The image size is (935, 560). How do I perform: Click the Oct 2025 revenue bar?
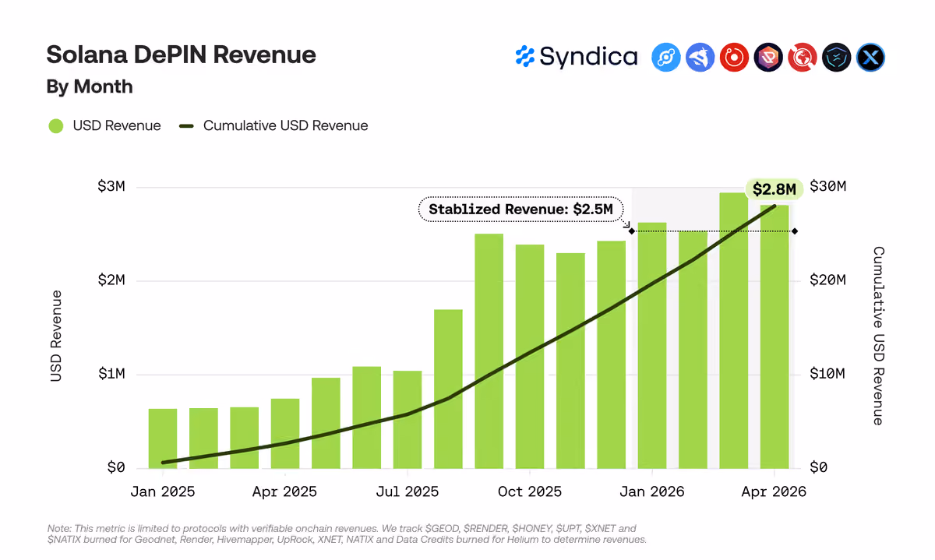point(530,356)
